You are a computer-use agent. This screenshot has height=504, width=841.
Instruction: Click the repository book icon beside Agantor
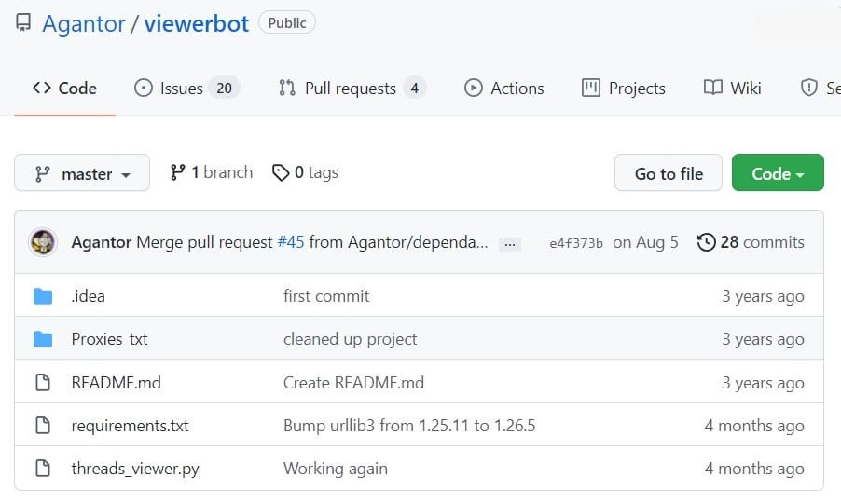coord(23,23)
